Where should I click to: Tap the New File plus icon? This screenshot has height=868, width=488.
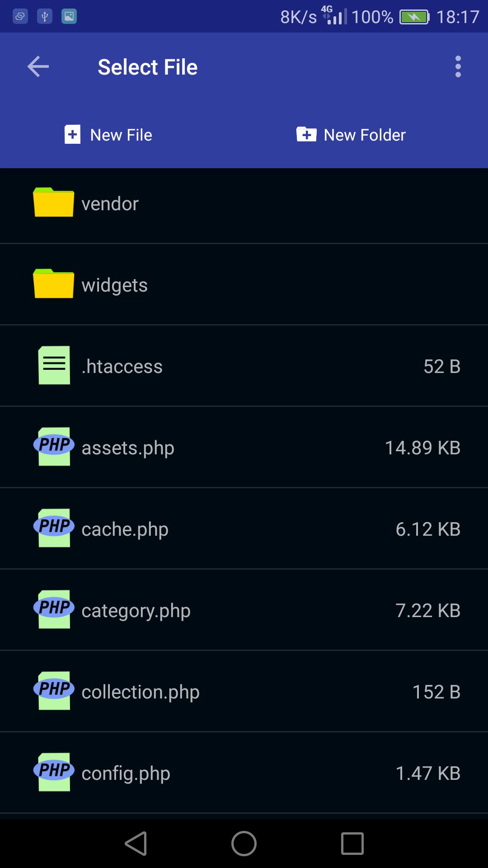click(72, 135)
